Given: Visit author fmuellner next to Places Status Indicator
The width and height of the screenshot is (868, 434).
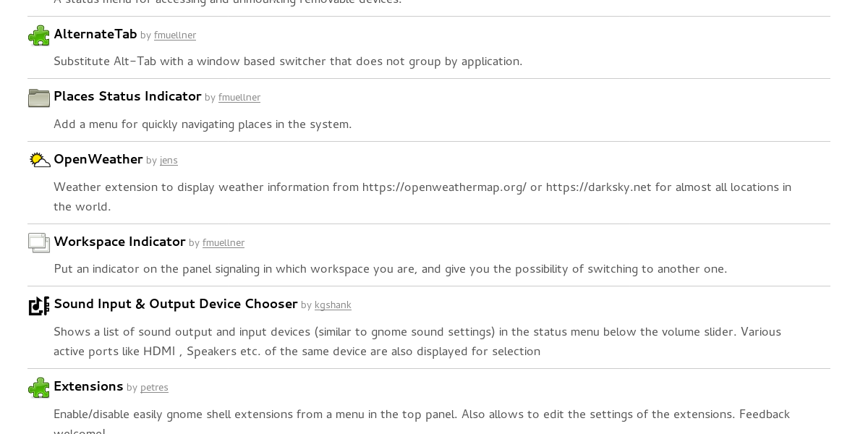Looking at the screenshot, I should click(x=239, y=98).
